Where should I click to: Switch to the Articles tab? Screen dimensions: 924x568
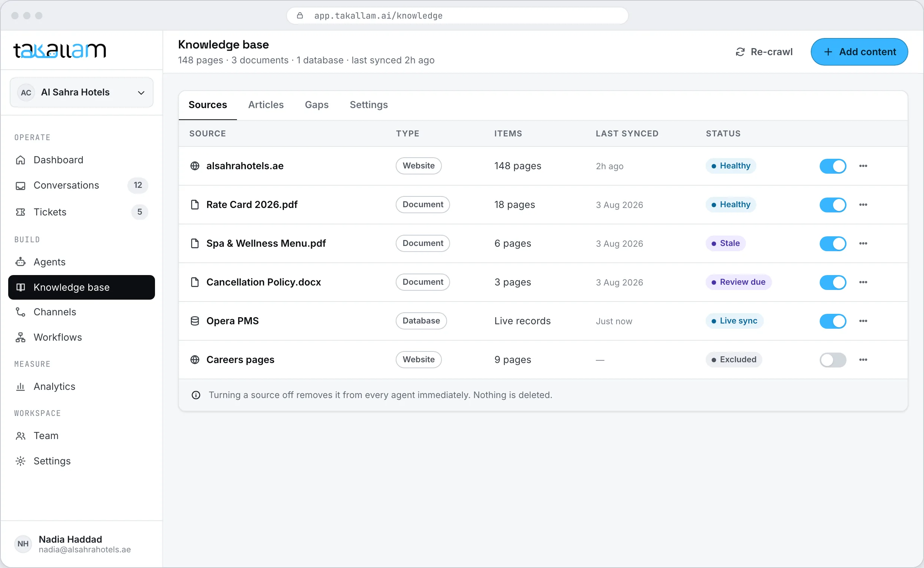pyautogui.click(x=265, y=105)
